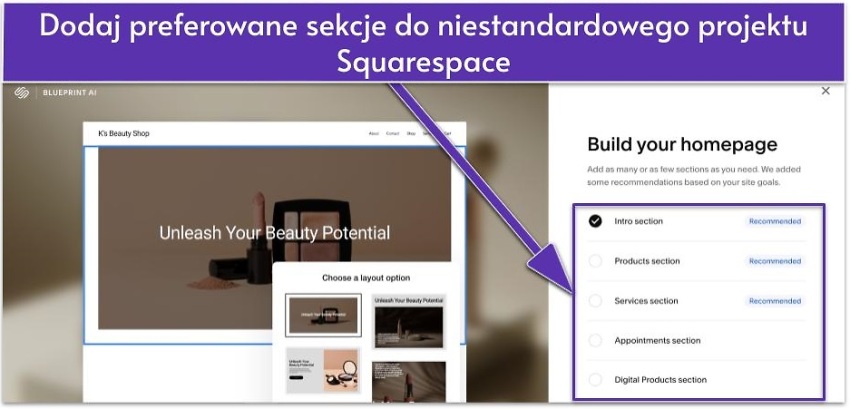Click the Build your homepage heading
Image resolution: width=850 pixels, height=409 pixels.
tap(682, 144)
